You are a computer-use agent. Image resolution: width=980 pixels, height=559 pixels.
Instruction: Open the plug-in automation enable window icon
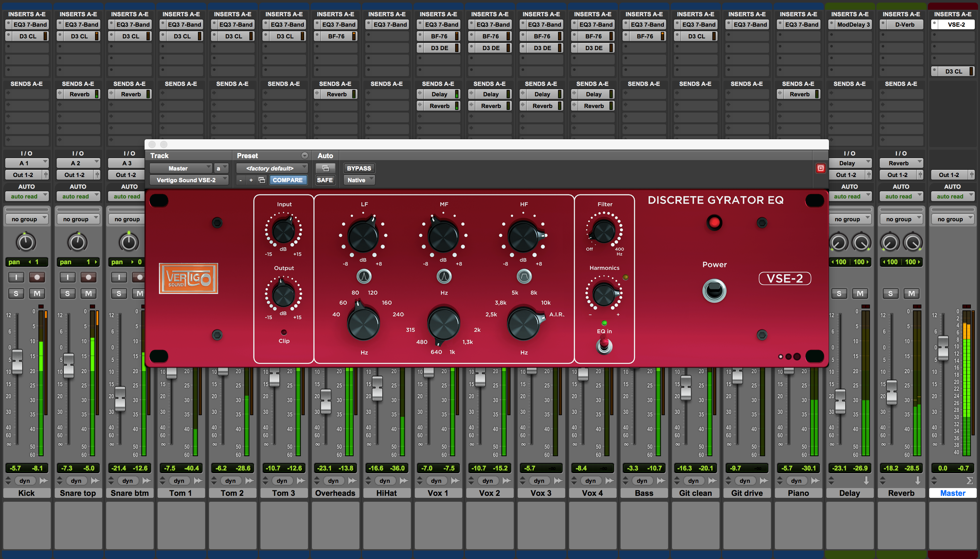[325, 168]
